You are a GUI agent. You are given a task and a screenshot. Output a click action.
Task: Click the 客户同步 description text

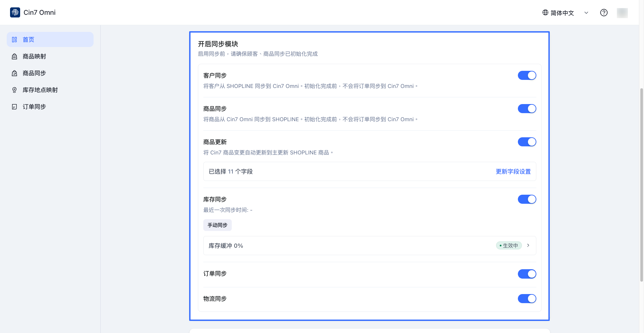pyautogui.click(x=311, y=86)
